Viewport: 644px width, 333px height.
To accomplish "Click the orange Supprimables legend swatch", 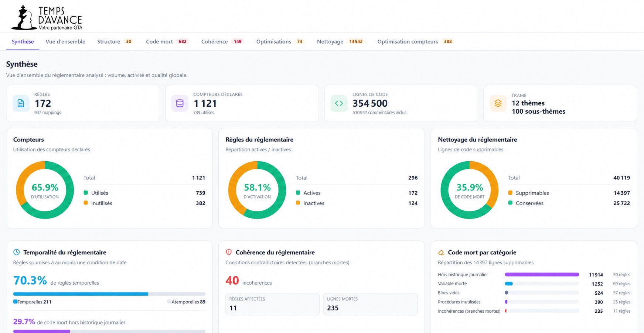I will (510, 193).
